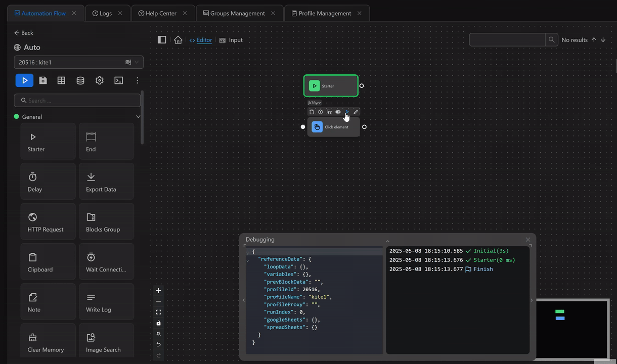
Task: Go Back to previous page
Action: pyautogui.click(x=24, y=33)
